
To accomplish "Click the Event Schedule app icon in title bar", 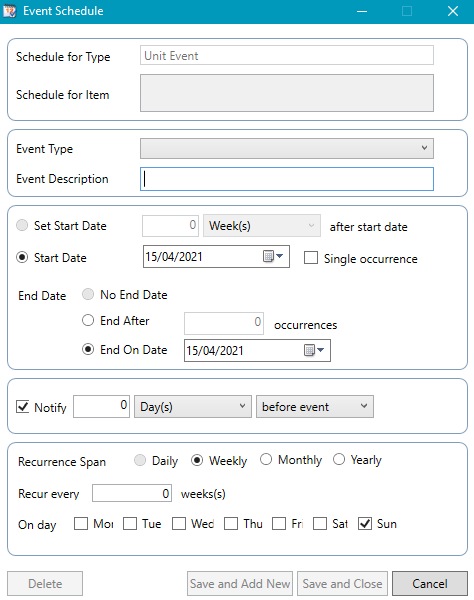I will 10,11.
